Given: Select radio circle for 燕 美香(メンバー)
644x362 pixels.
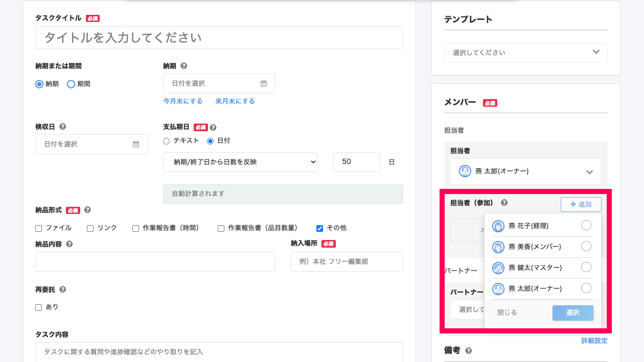Looking at the screenshot, I should point(586,246).
